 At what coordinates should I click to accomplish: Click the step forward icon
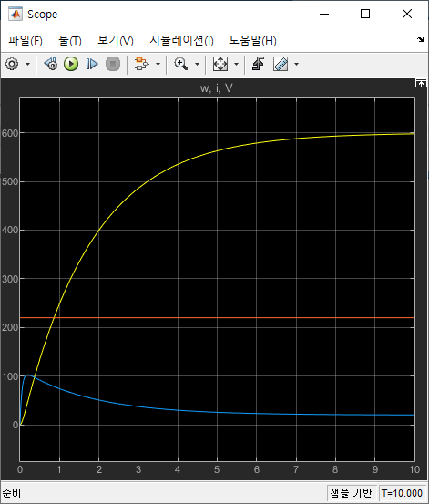[x=92, y=64]
